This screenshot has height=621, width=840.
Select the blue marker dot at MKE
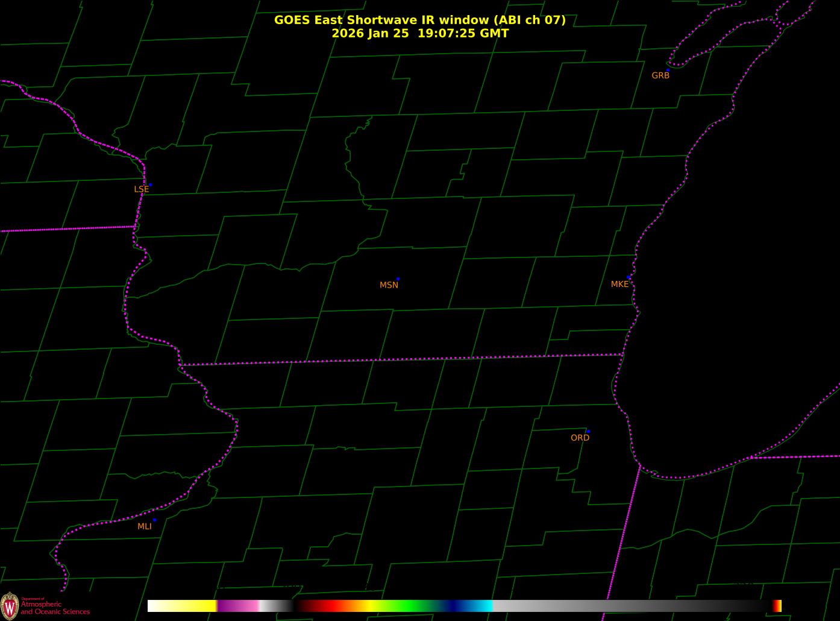(x=628, y=277)
